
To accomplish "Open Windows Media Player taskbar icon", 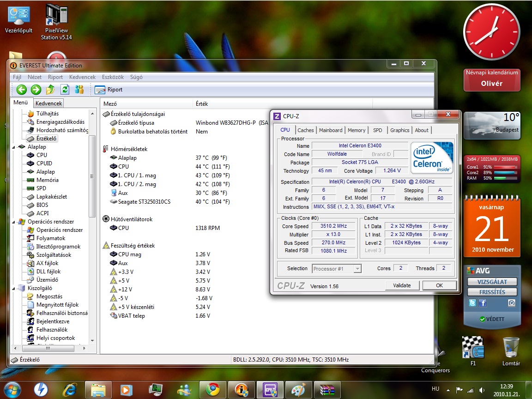I will (127, 390).
